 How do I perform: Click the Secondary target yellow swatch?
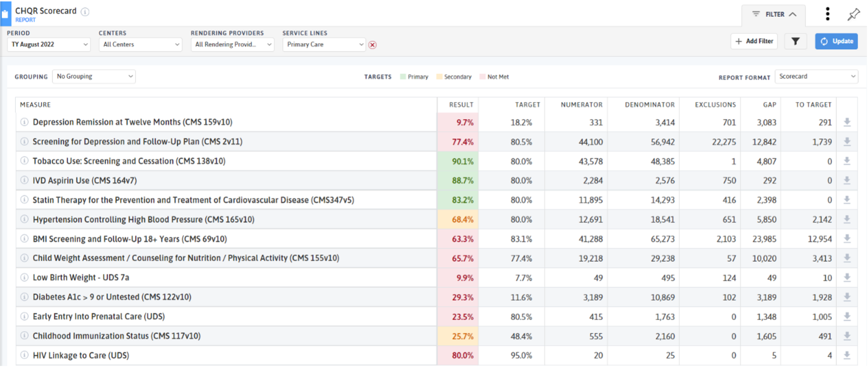pyautogui.click(x=439, y=77)
